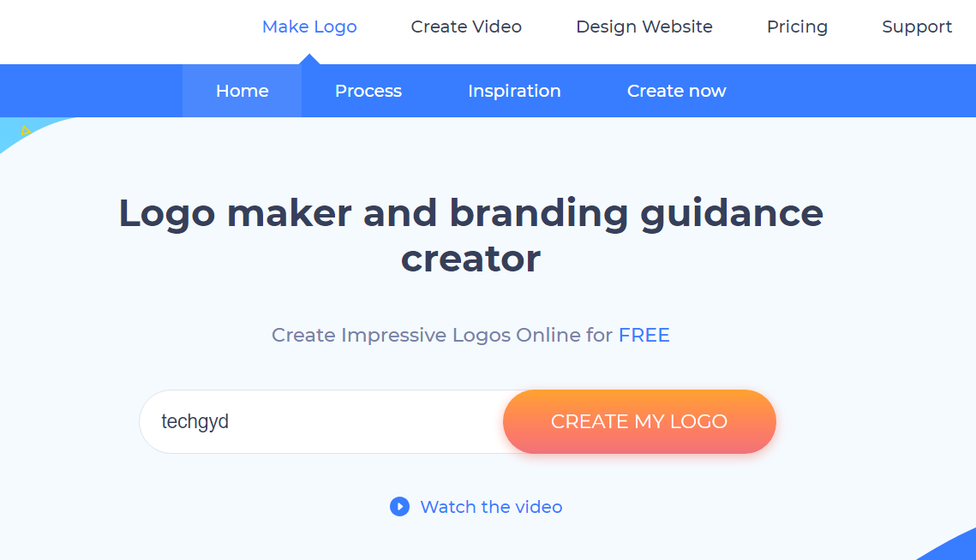
Task: Click the CREATE MY LOGO button
Action: tap(639, 421)
